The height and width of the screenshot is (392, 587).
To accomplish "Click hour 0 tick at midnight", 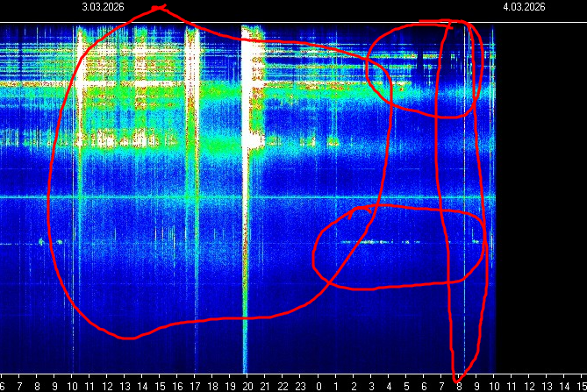I will point(319,385).
